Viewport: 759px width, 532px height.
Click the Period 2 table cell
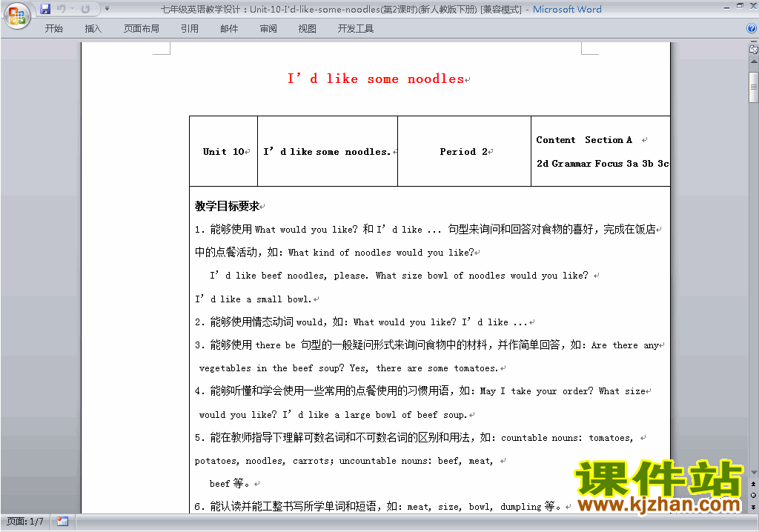tap(464, 151)
